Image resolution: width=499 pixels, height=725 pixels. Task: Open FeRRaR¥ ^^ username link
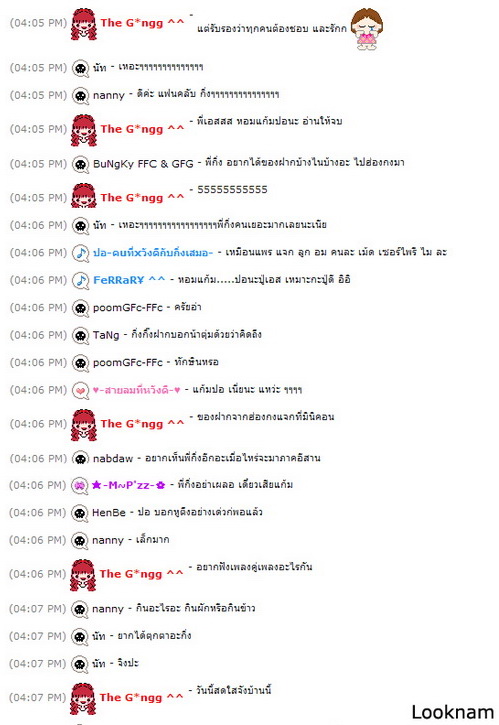[x=129, y=280]
